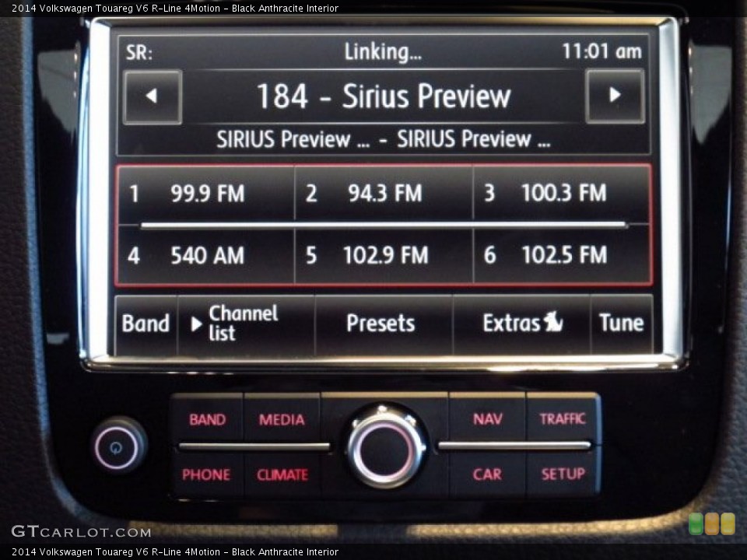Select preset 6, 102.5 FM
This screenshot has height=560, width=747.
pyautogui.click(x=562, y=255)
